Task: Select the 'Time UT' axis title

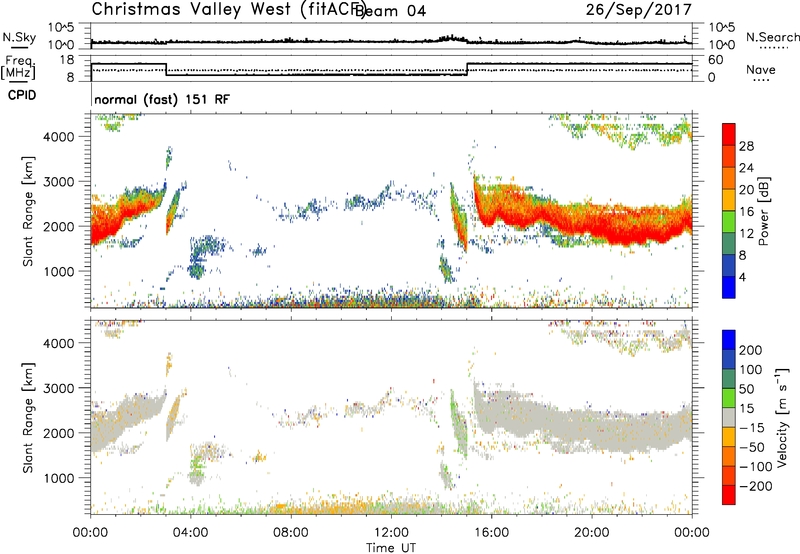Action: (391, 548)
